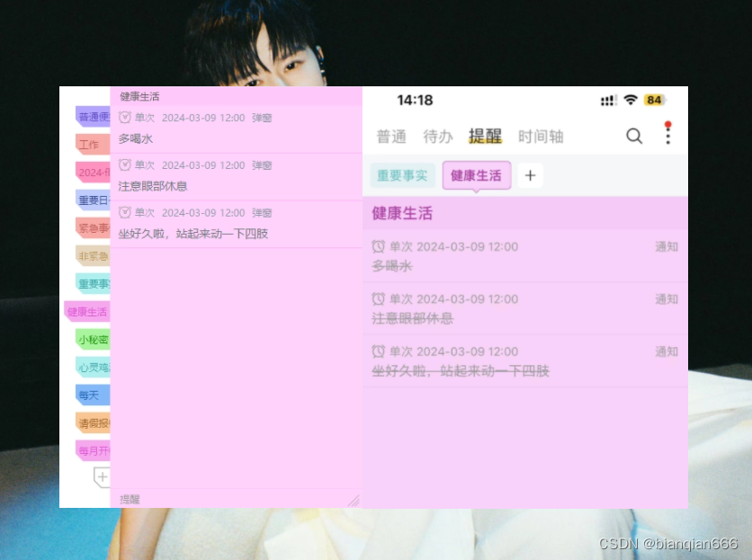Open the 时间轴 tab

pos(541,137)
